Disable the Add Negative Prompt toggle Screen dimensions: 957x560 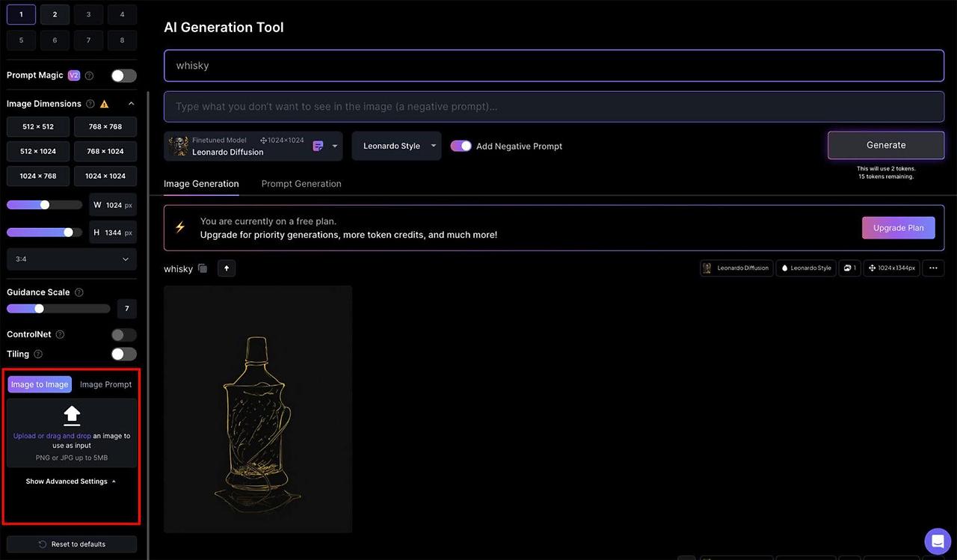pyautogui.click(x=461, y=146)
